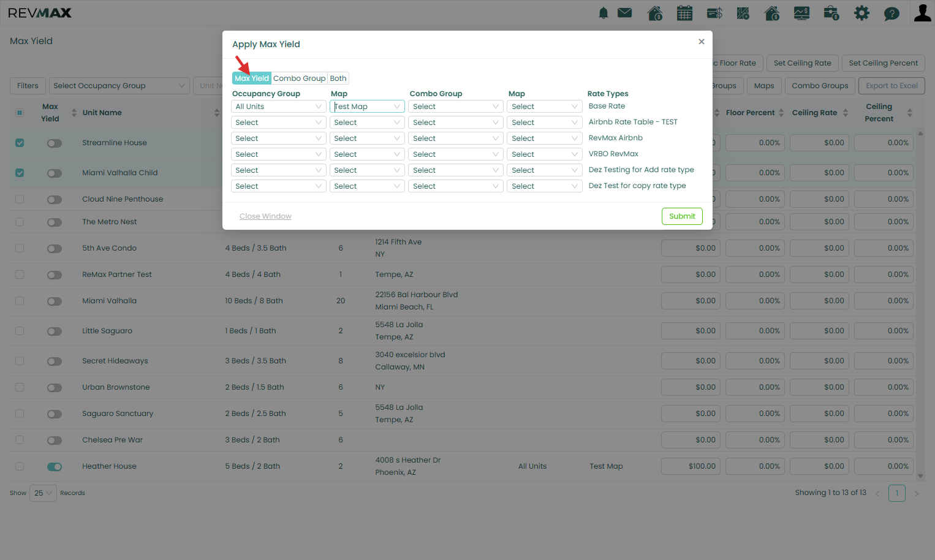Open the All Units occupancy group dropdown

278,107
